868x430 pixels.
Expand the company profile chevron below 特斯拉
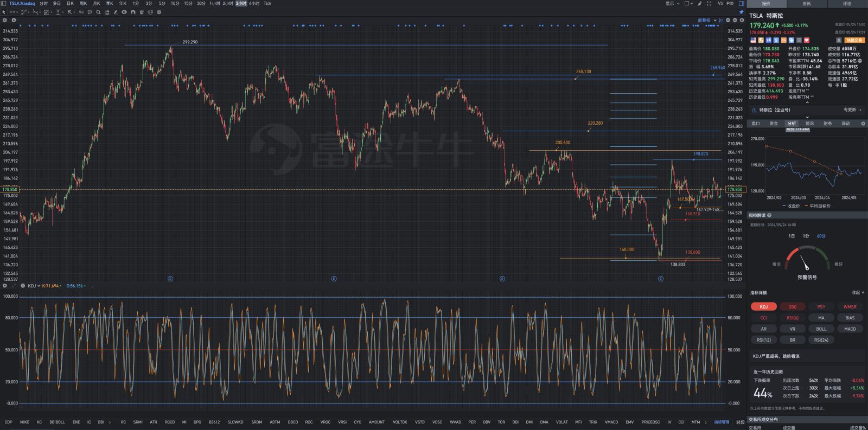(x=807, y=117)
